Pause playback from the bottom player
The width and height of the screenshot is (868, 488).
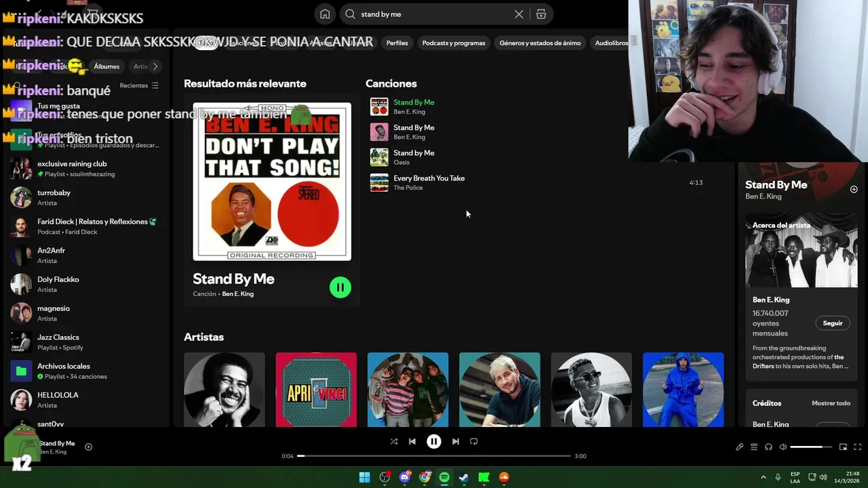click(434, 441)
